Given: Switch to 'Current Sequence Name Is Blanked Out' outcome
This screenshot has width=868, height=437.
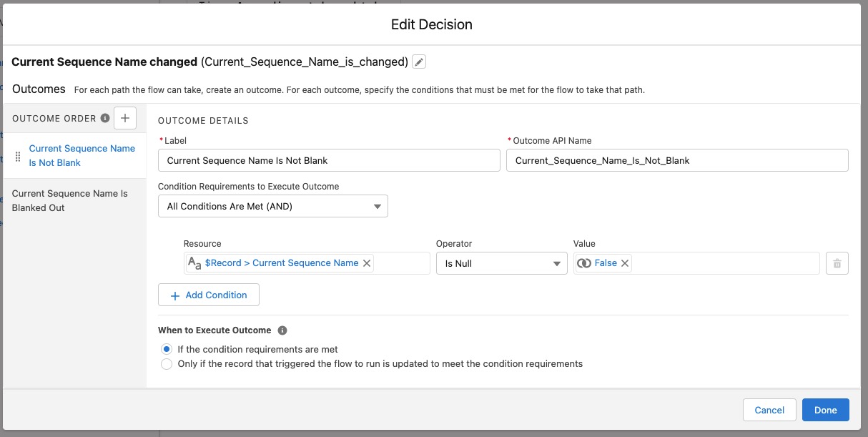Looking at the screenshot, I should tap(70, 200).
